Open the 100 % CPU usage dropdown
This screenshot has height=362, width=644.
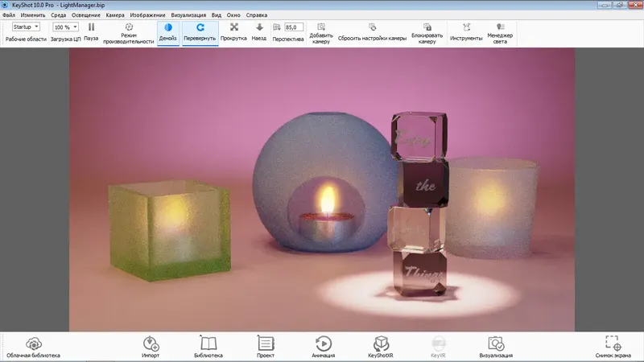[x=65, y=27]
